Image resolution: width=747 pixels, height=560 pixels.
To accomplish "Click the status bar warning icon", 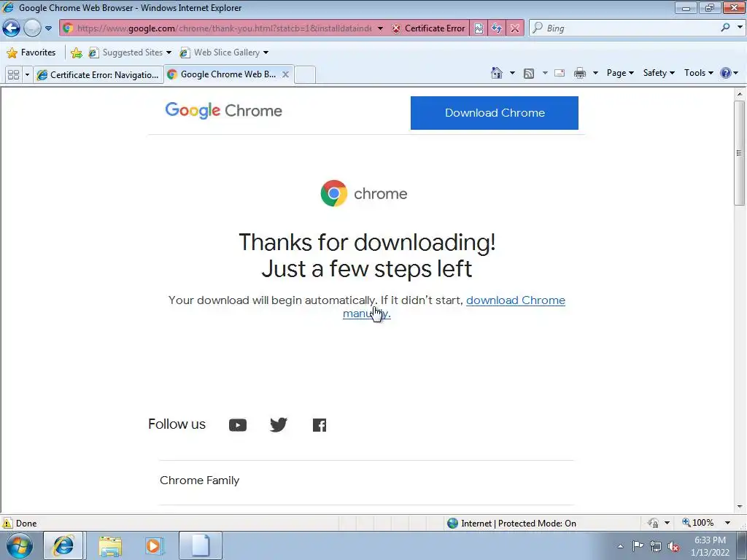I will [7, 523].
